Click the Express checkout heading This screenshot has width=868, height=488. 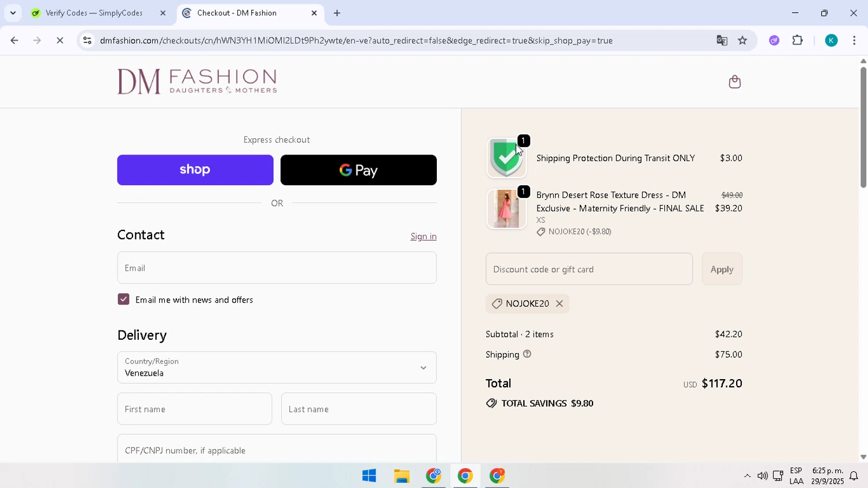(277, 140)
